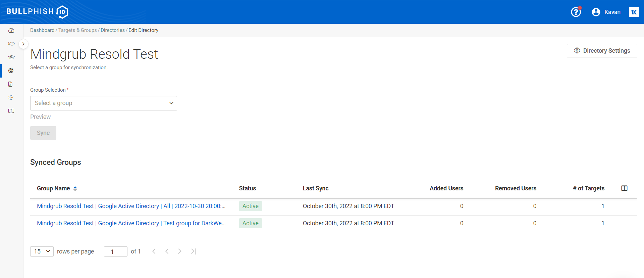Open the Dashboard gauge icon in sidebar
The image size is (644, 278).
pos(11,31)
